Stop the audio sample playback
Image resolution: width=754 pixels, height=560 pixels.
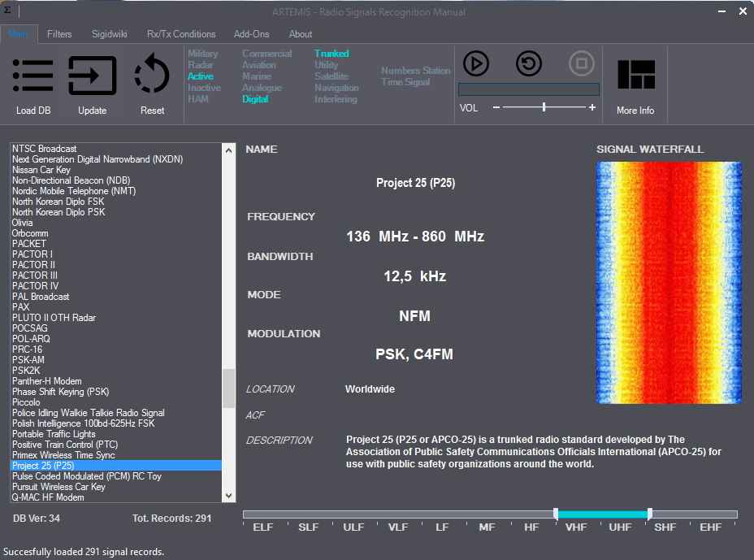point(582,63)
